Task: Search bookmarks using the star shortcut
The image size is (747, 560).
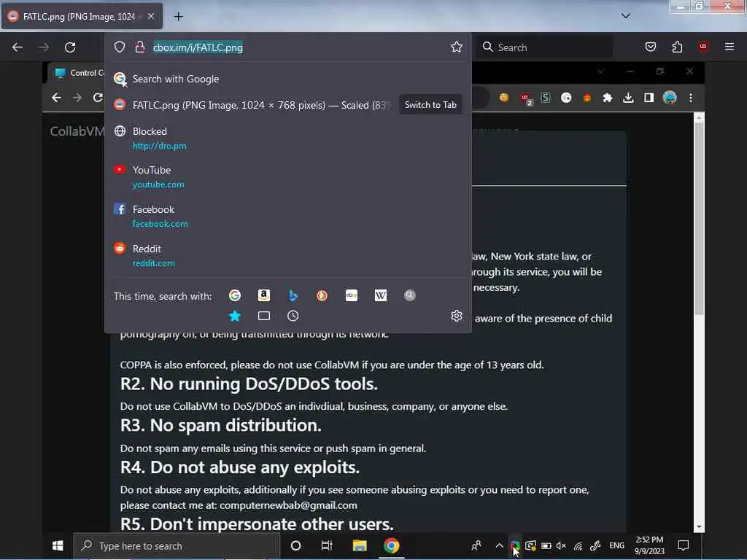Action: pos(235,316)
